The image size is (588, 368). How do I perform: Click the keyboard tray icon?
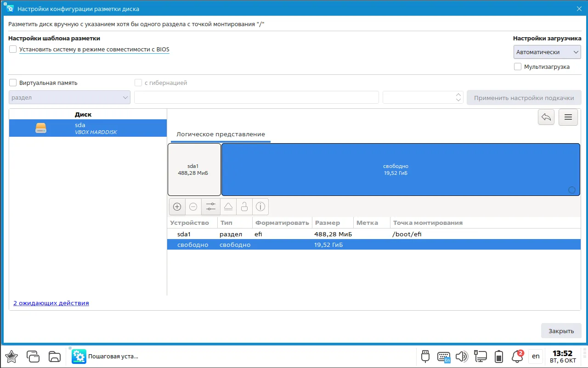pos(444,356)
